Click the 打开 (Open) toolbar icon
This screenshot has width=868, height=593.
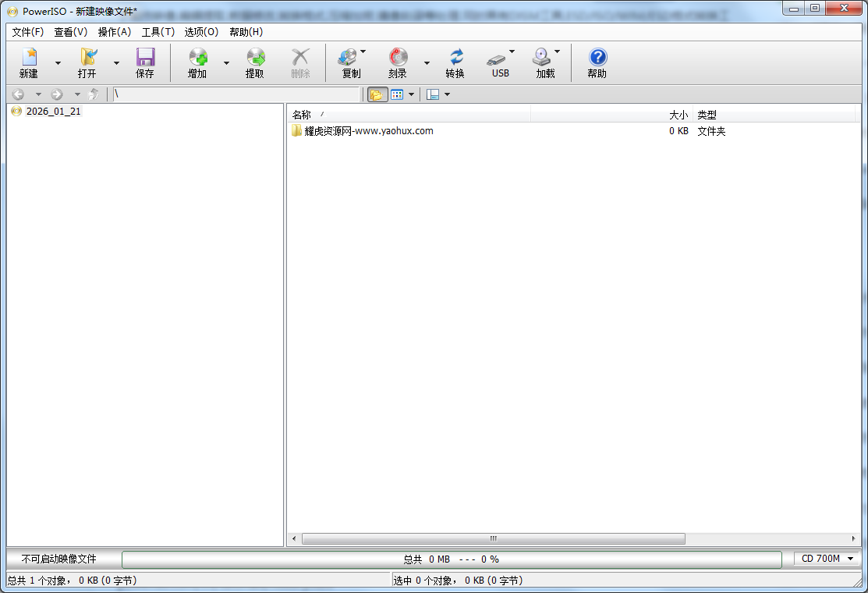click(87, 62)
